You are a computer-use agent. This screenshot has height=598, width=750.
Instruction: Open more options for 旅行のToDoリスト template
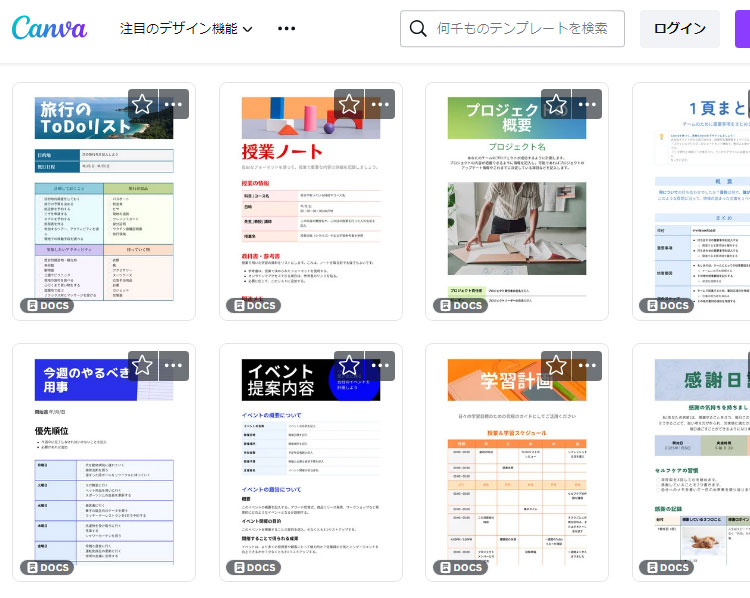pyautogui.click(x=174, y=104)
